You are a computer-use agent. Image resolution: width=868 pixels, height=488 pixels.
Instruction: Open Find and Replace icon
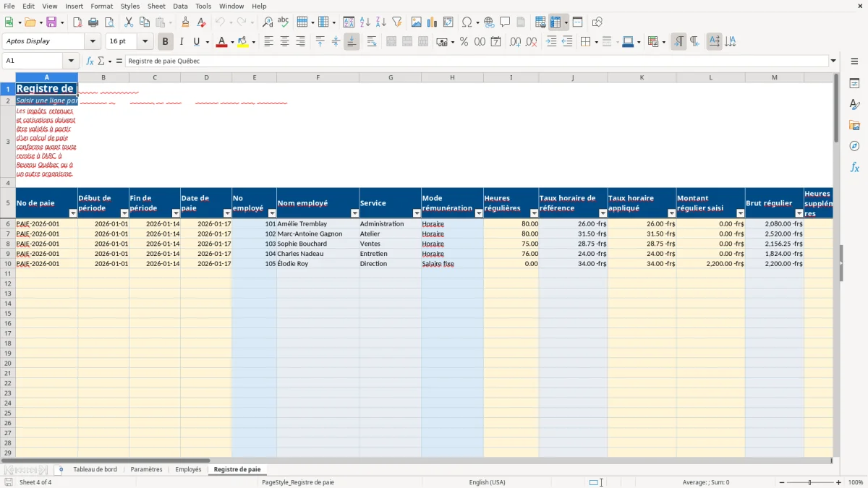[x=268, y=22]
